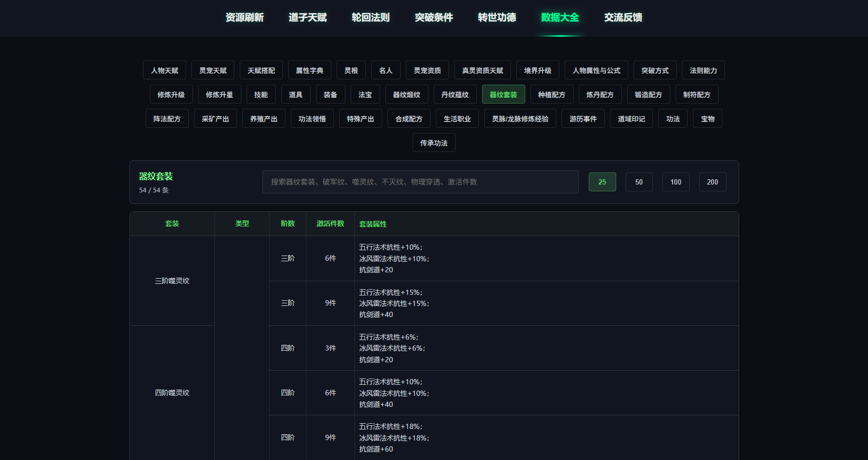Open the 交流反馈 navigation tab
The height and width of the screenshot is (460, 868).
(x=623, y=17)
